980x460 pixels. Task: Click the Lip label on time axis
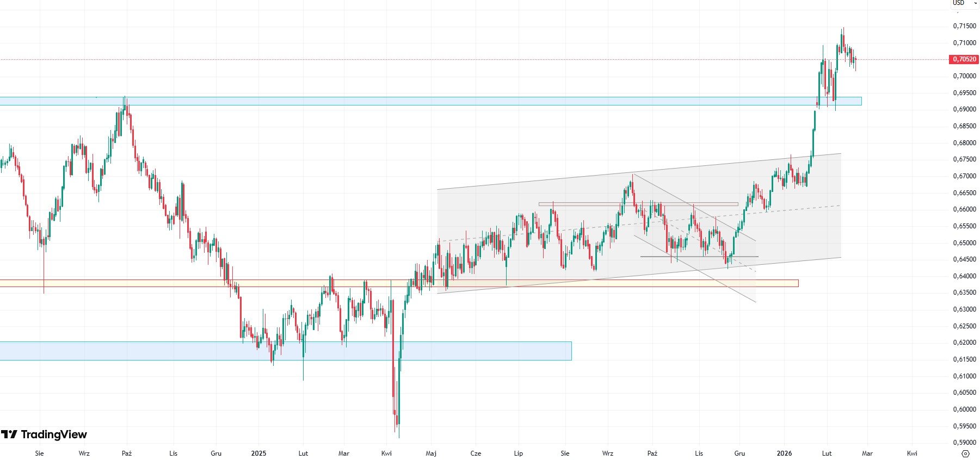pos(518,453)
